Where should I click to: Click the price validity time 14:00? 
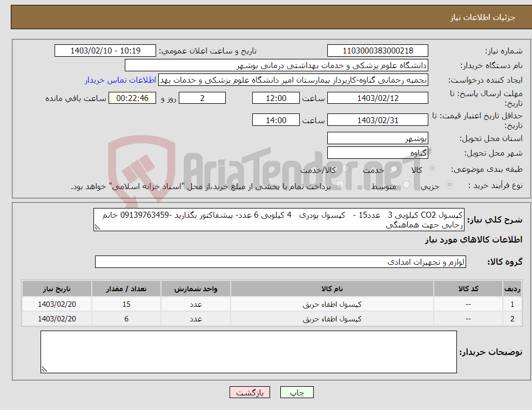pyautogui.click(x=276, y=120)
